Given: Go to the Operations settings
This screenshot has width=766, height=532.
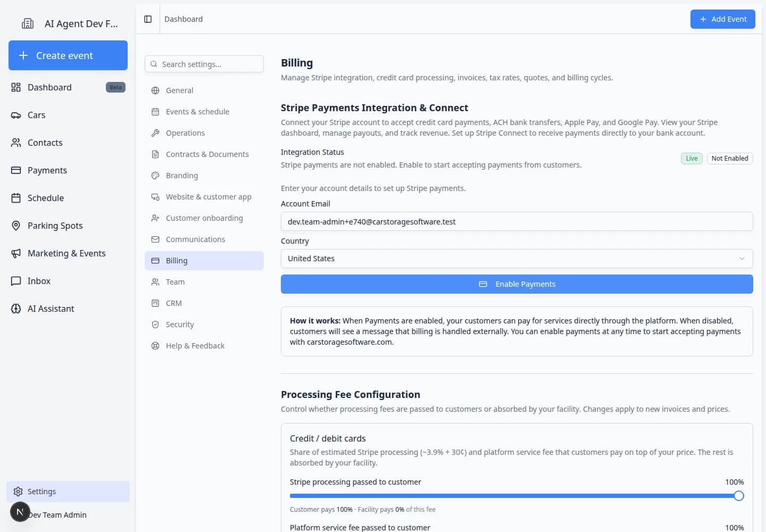Looking at the screenshot, I should click(x=204, y=133).
